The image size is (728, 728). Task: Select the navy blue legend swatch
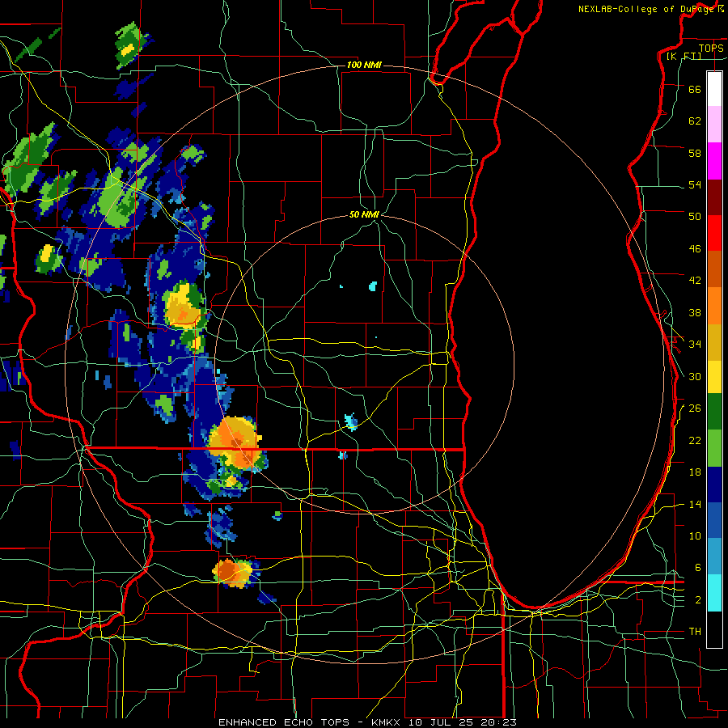(714, 485)
